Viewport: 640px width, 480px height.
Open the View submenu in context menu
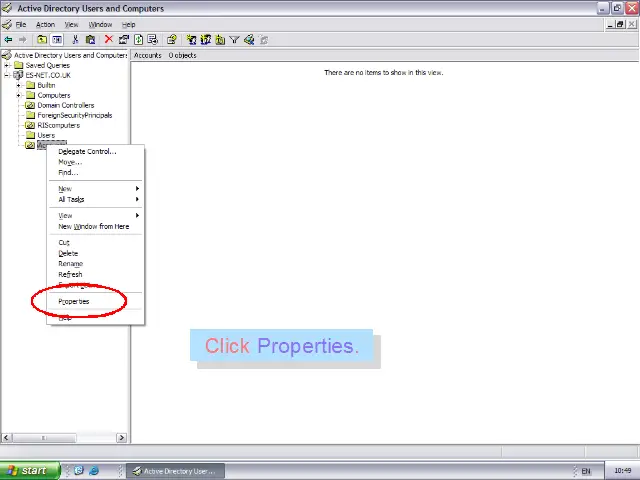pos(96,216)
